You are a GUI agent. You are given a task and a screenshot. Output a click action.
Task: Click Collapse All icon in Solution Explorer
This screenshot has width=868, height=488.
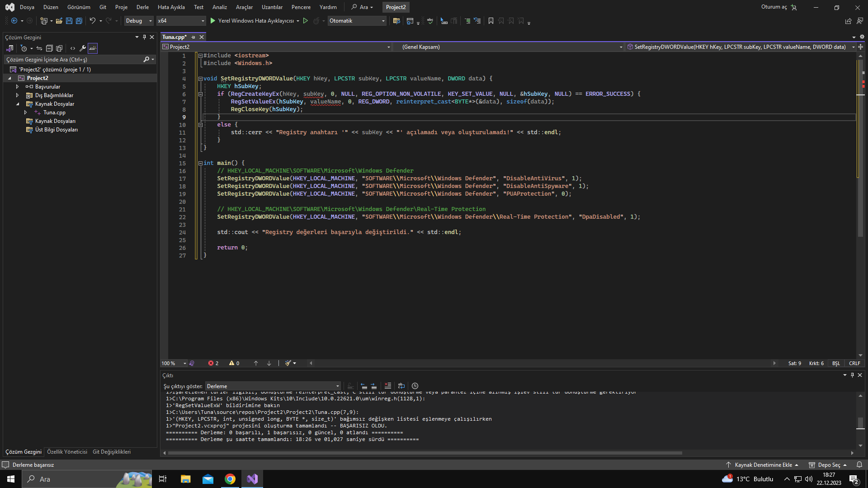(x=49, y=48)
